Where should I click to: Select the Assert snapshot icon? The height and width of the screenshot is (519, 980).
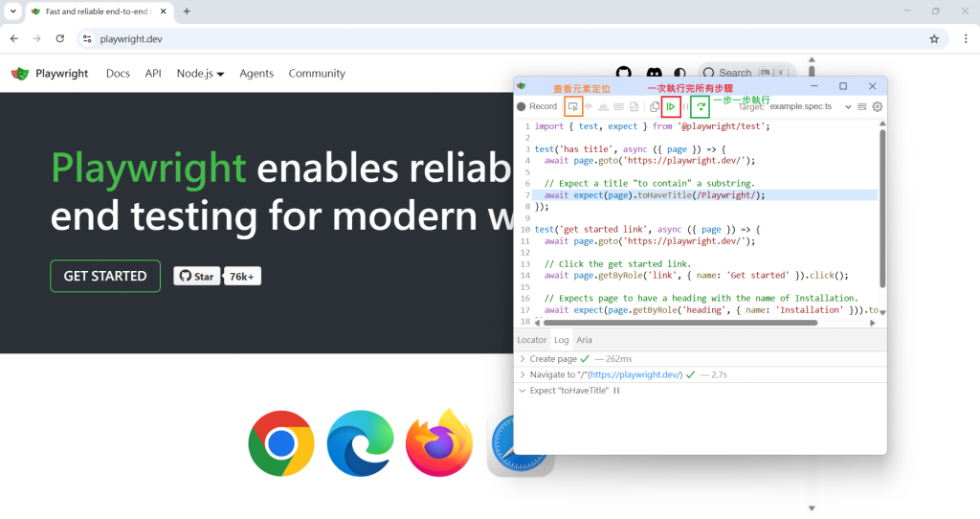[634, 107]
